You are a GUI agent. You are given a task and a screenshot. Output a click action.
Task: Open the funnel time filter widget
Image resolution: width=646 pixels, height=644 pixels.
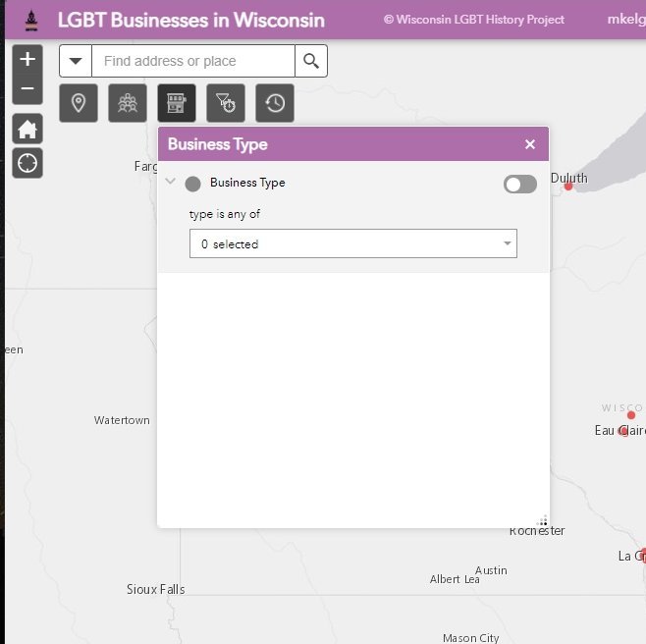point(226,103)
